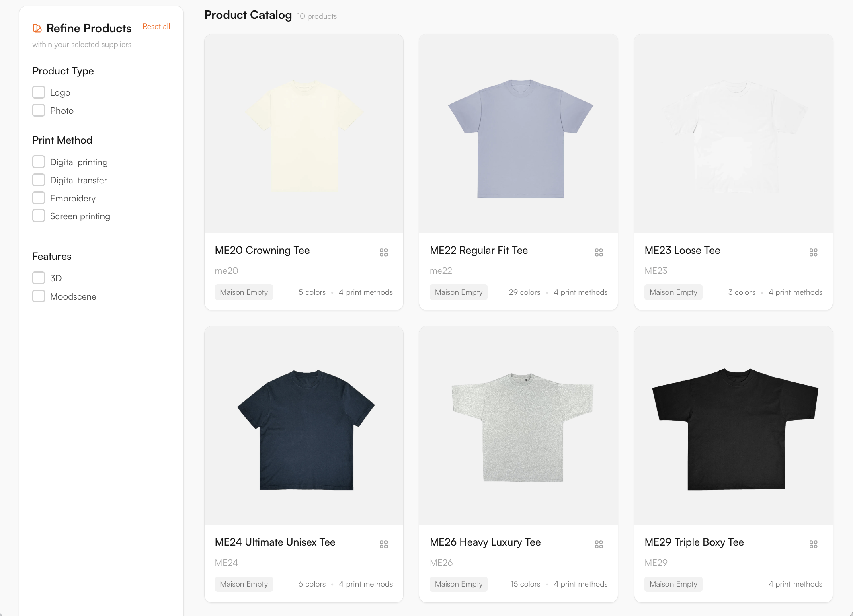Toggle the Moodscene feature checkbox
The height and width of the screenshot is (616, 853).
(x=39, y=296)
